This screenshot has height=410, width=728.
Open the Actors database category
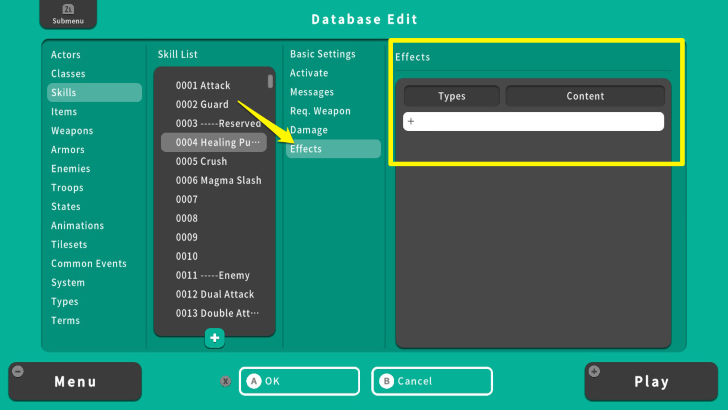pos(65,55)
